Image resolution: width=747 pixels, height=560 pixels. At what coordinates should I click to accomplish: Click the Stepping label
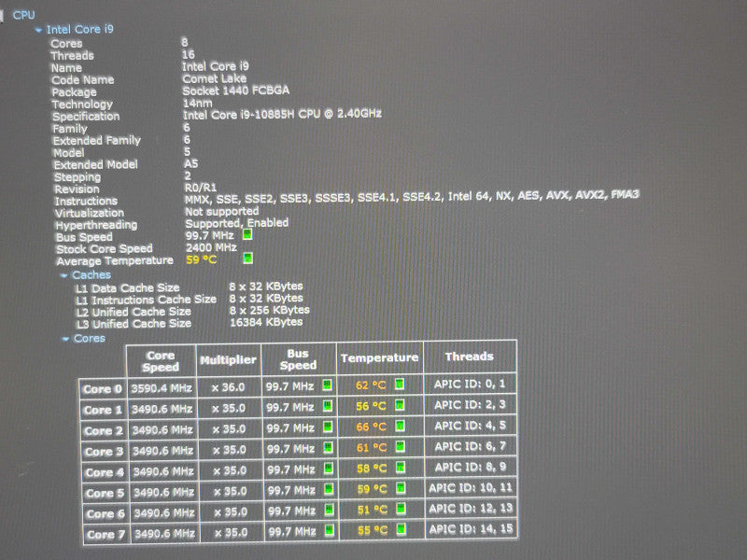(78, 177)
